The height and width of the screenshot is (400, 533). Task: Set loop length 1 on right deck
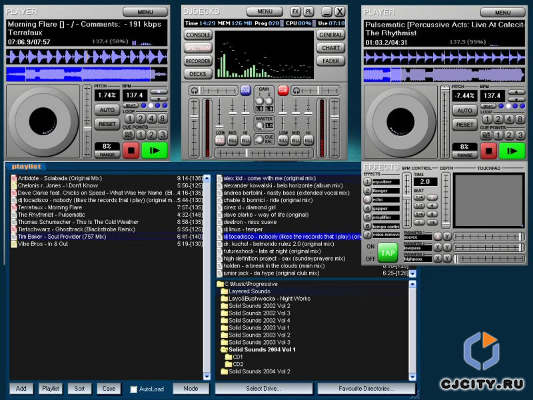point(487,119)
